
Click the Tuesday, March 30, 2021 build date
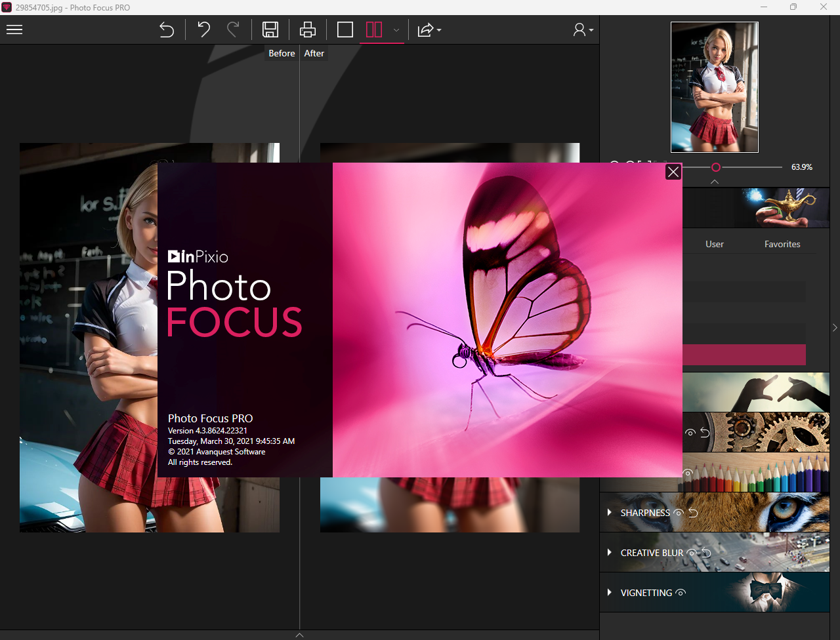point(231,441)
